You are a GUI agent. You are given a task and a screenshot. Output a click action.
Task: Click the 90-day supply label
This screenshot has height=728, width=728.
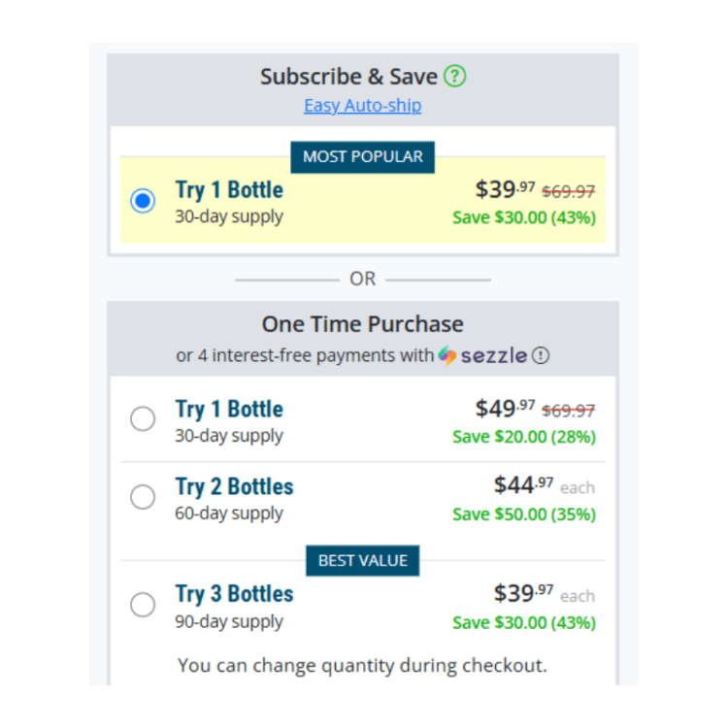[229, 621]
